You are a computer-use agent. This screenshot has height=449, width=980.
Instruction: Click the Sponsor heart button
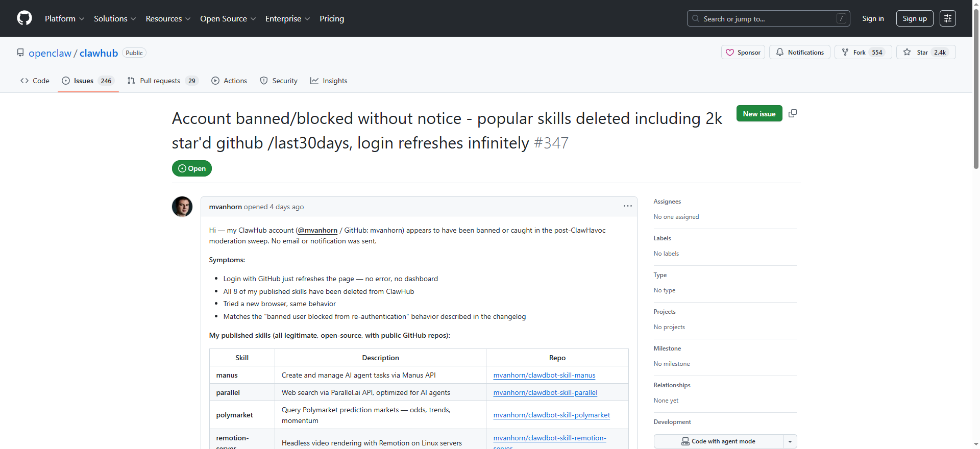(x=743, y=52)
